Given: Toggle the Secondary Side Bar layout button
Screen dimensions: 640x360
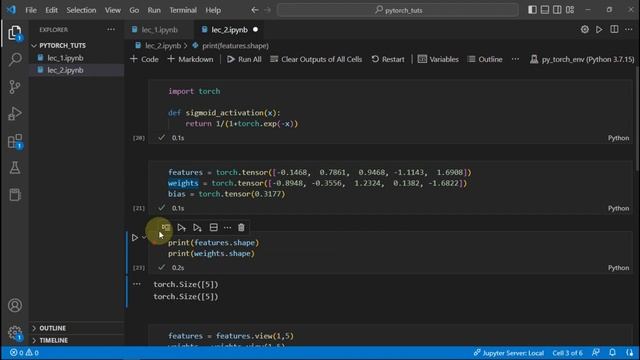Looking at the screenshot, I should pos(557,10).
